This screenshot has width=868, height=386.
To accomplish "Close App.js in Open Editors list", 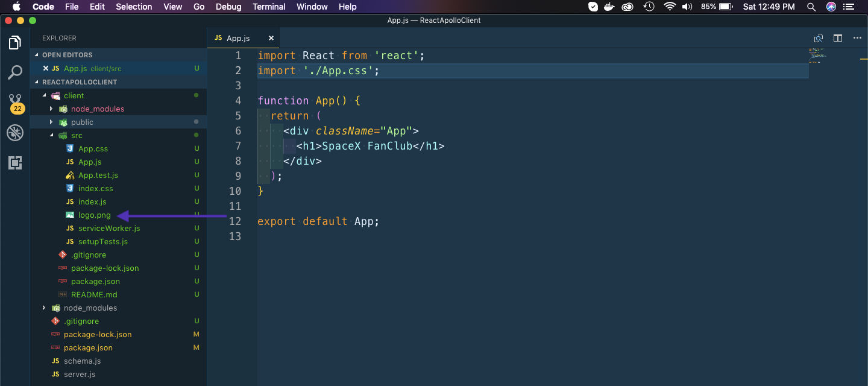I will (x=45, y=69).
